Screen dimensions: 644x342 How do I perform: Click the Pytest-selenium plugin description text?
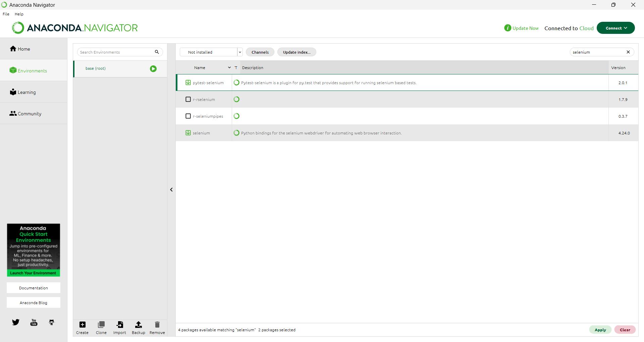tap(329, 82)
